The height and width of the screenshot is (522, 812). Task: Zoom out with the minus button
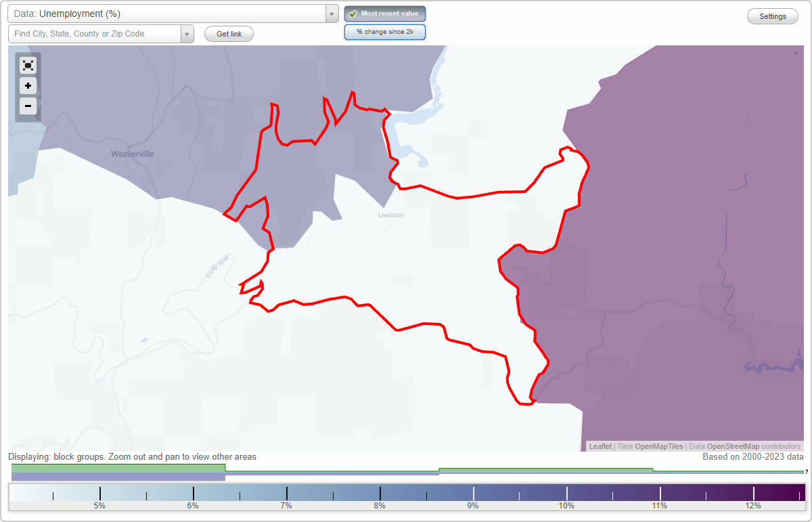pyautogui.click(x=28, y=106)
